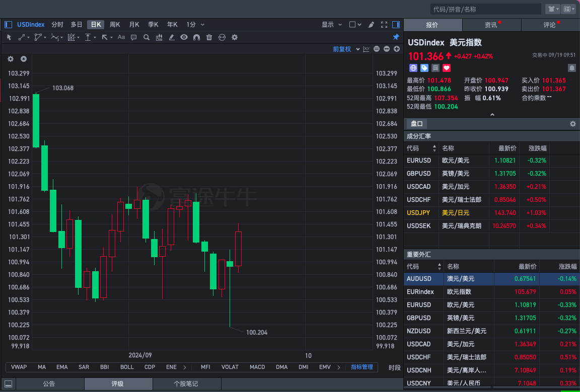Viewport: 580px width, 392px height.
Task: Enable the MACD indicator
Action: pyautogui.click(x=257, y=367)
